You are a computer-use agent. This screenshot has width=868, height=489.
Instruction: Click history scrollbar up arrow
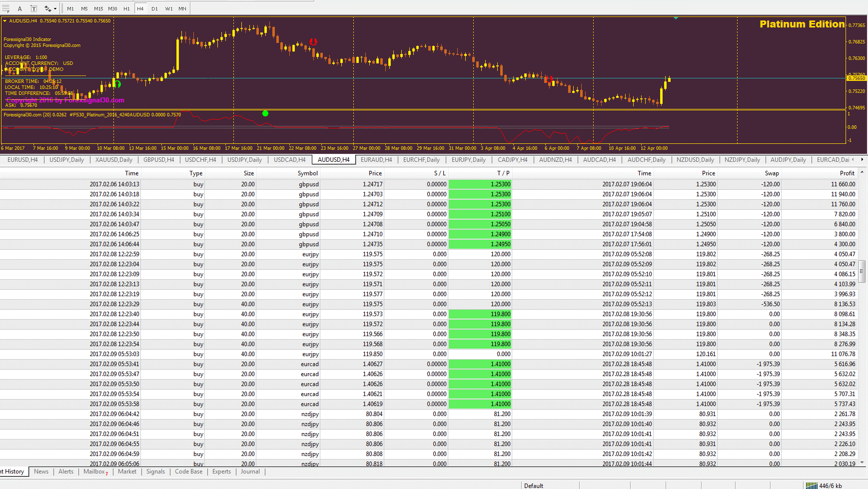pos(862,172)
